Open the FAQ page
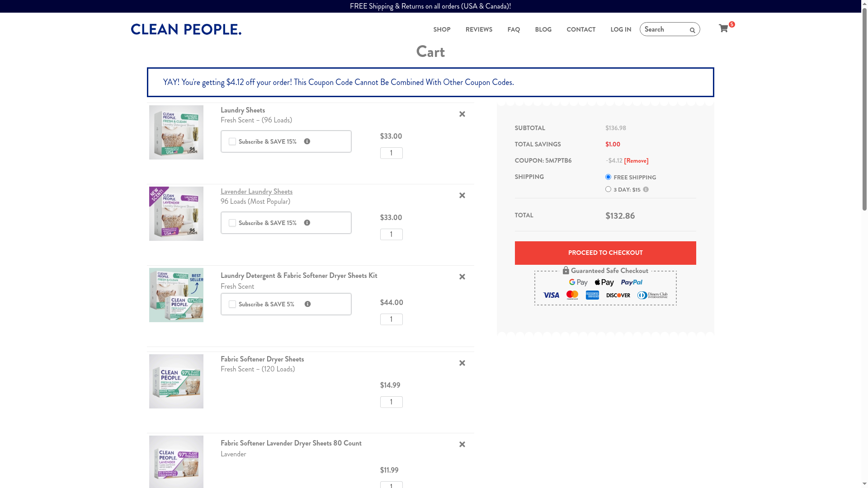Viewport: 868px width, 488px height. [x=514, y=29]
